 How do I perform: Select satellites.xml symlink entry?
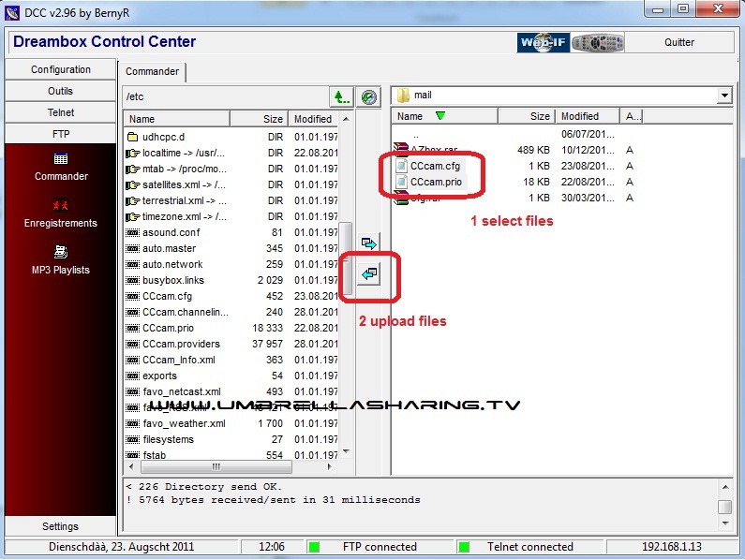pos(231,184)
